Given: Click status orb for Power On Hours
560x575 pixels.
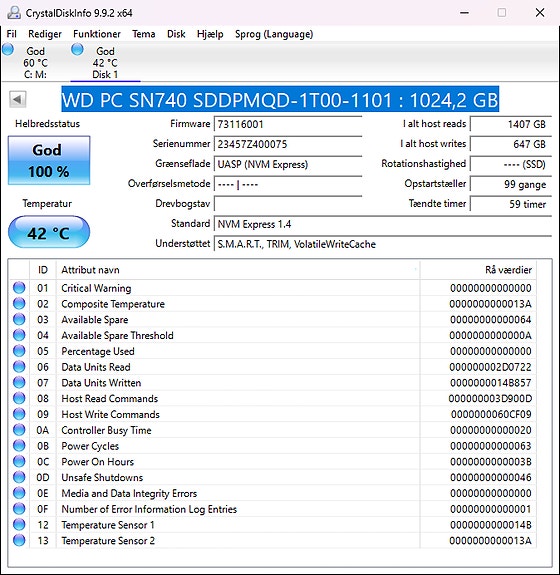Looking at the screenshot, I should (19, 461).
